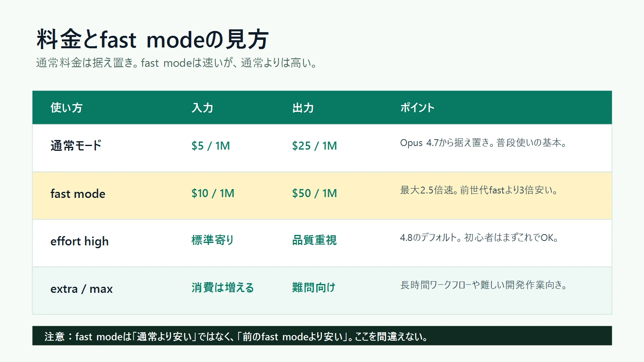Image resolution: width=644 pixels, height=362 pixels.
Task: Click the 品質重視 cell
Action: (314, 240)
